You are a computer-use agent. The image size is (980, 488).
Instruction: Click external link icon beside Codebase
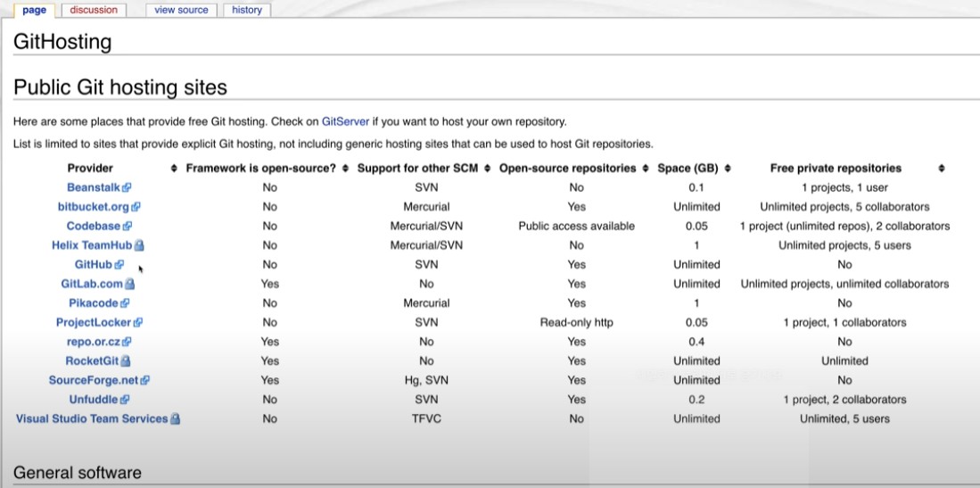click(x=128, y=227)
